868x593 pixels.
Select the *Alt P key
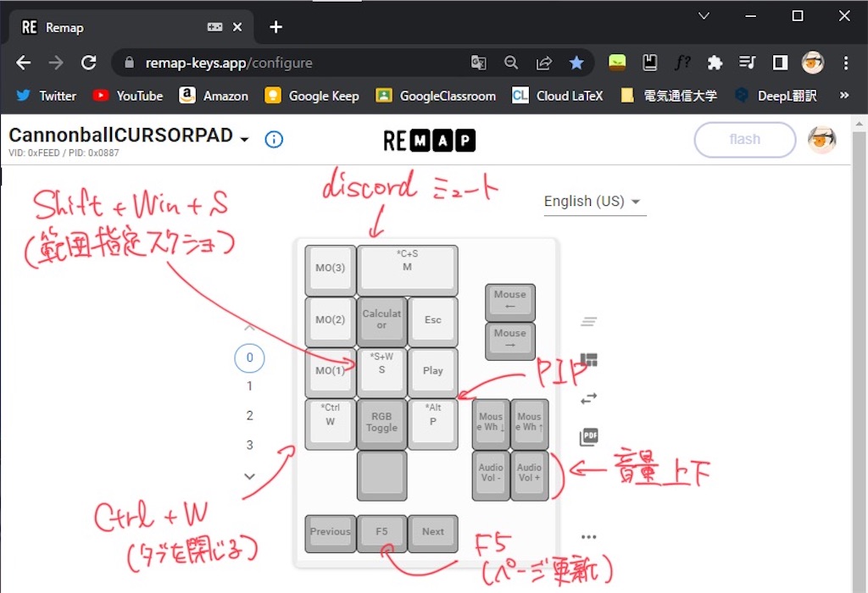433,424
